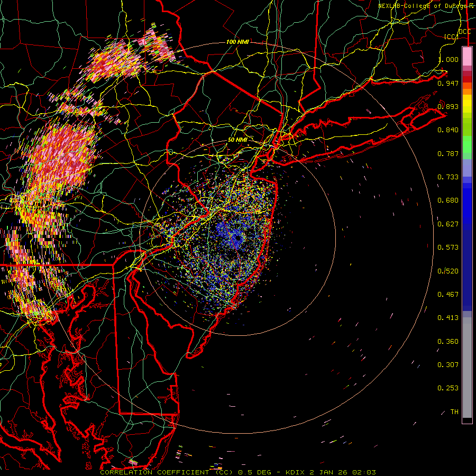
Task: Click the KDIX station identifier
Action: pos(296,472)
